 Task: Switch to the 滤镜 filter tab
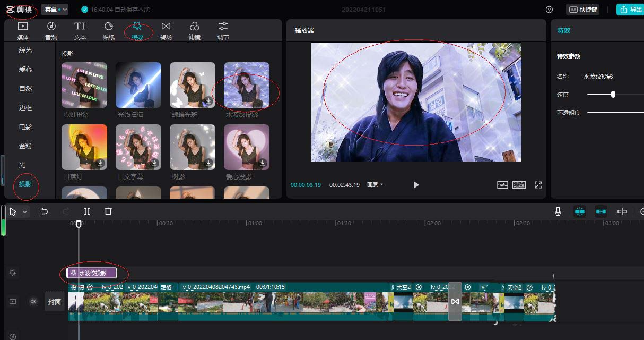(x=195, y=29)
